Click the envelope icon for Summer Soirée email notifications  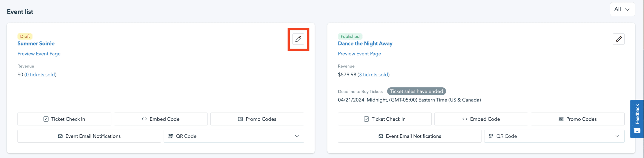point(60,136)
